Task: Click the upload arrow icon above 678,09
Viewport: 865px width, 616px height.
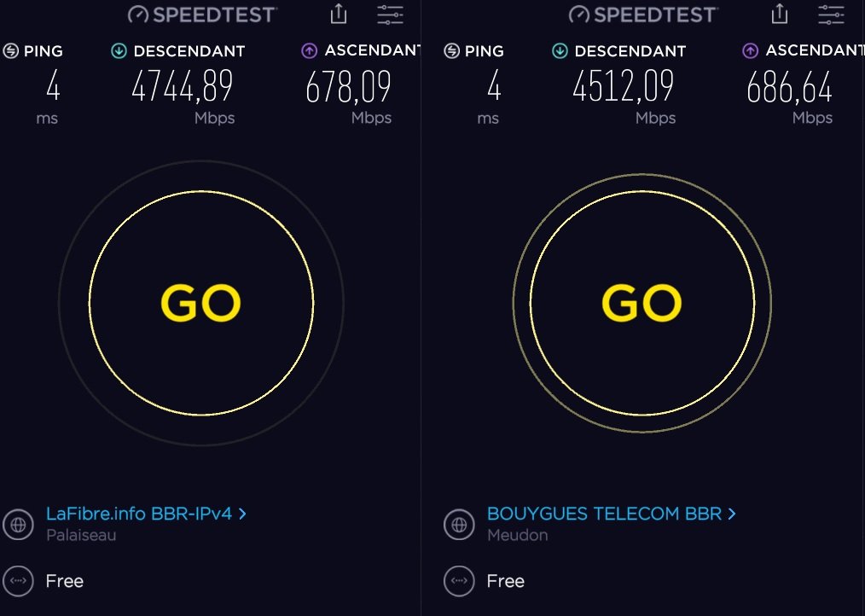Action: [309, 51]
